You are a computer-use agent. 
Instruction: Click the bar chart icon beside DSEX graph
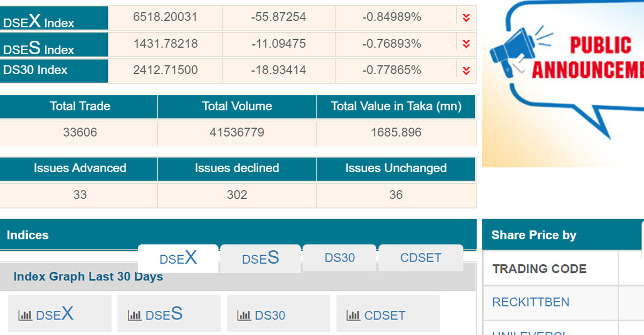pyautogui.click(x=25, y=315)
